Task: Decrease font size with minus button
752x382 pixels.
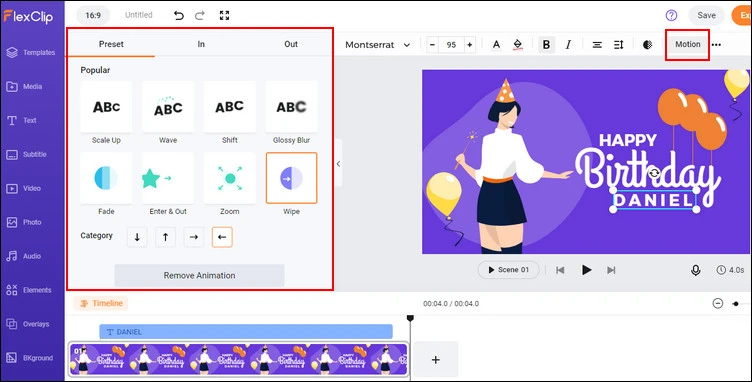Action: coord(433,45)
